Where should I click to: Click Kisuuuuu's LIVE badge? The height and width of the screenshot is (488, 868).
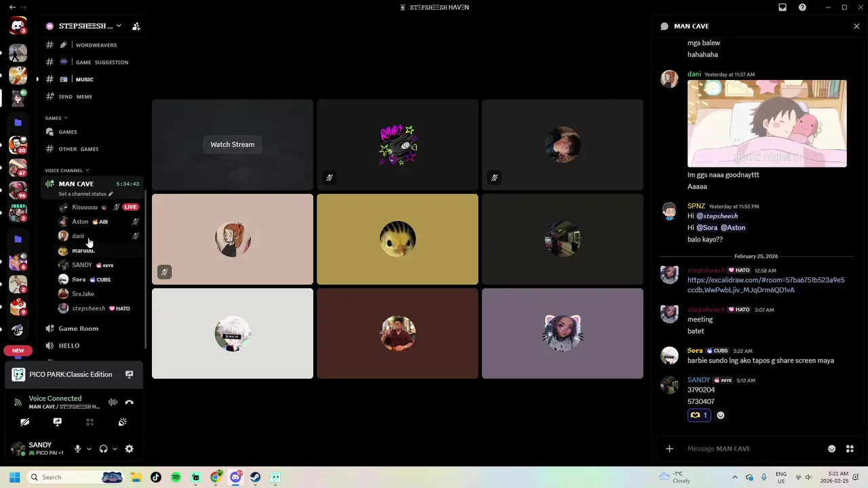[x=130, y=207]
